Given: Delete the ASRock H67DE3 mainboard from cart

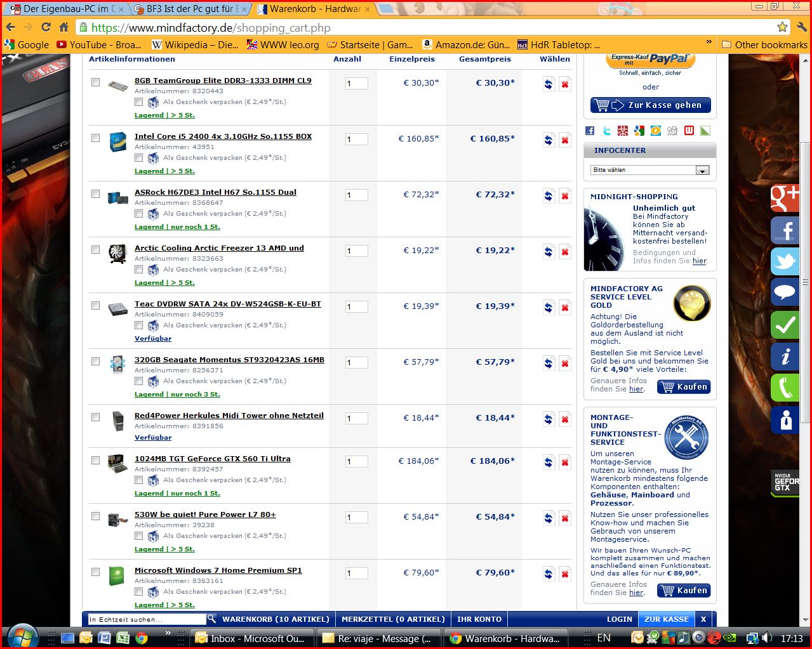Looking at the screenshot, I should [564, 195].
